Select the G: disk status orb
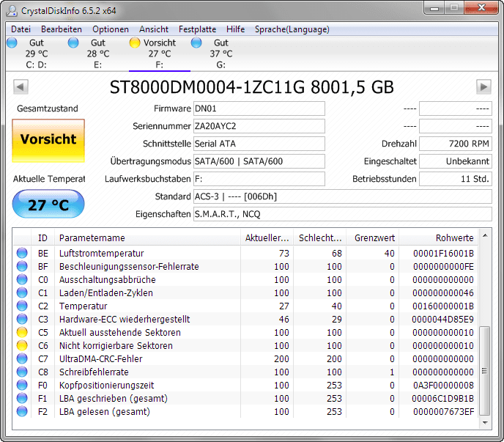The width and height of the screenshot is (504, 442). click(196, 43)
